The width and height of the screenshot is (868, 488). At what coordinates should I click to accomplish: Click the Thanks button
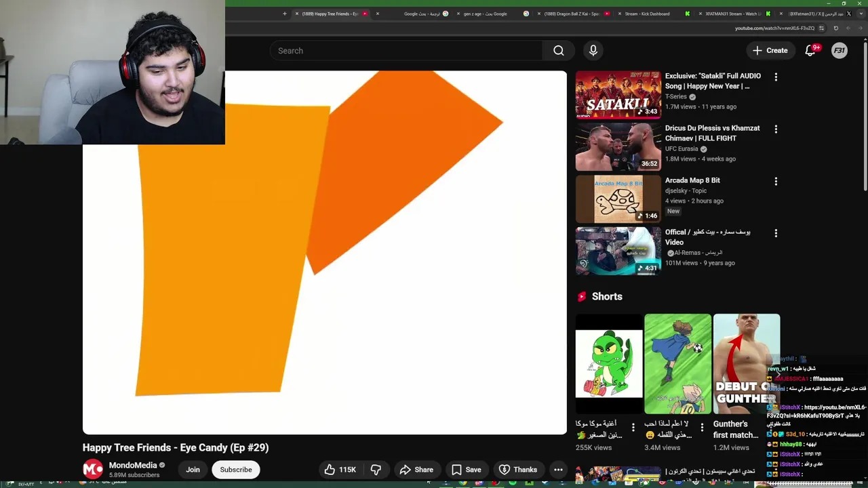518,470
